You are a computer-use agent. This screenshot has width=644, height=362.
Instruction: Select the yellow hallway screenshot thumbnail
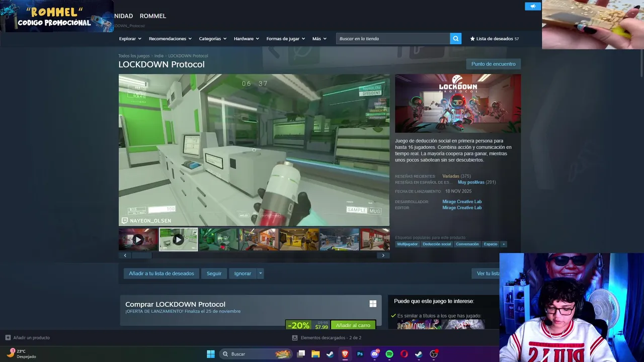click(x=299, y=239)
